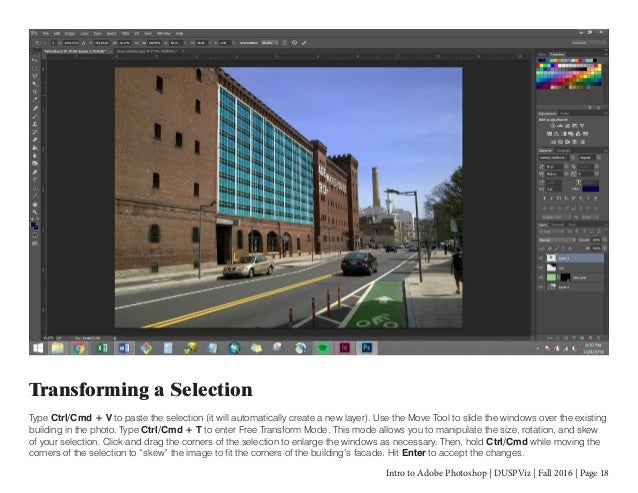Image resolution: width=638 pixels, height=493 pixels.
Task: Click the text color swatch in Character panel
Action: coord(590,189)
